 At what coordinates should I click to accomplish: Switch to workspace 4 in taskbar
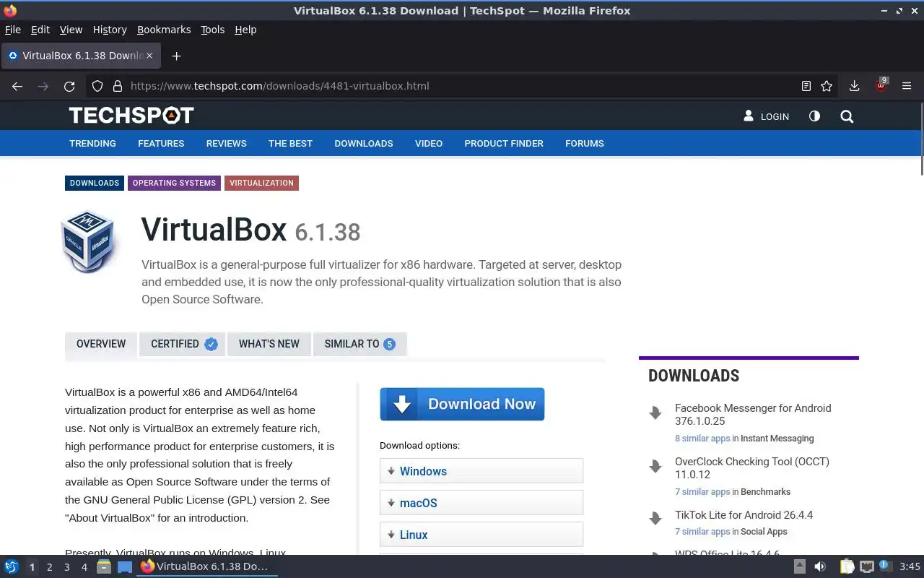pos(84,567)
